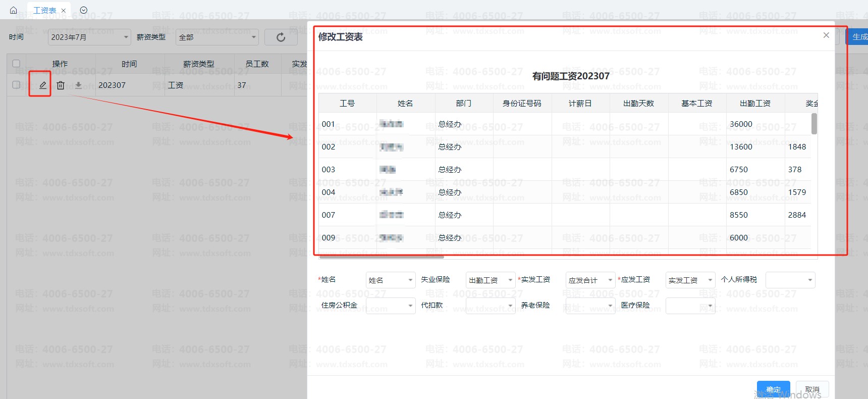This screenshot has width=868, height=399.
Task: Open the tab list chevron icon
Action: coord(84,10)
